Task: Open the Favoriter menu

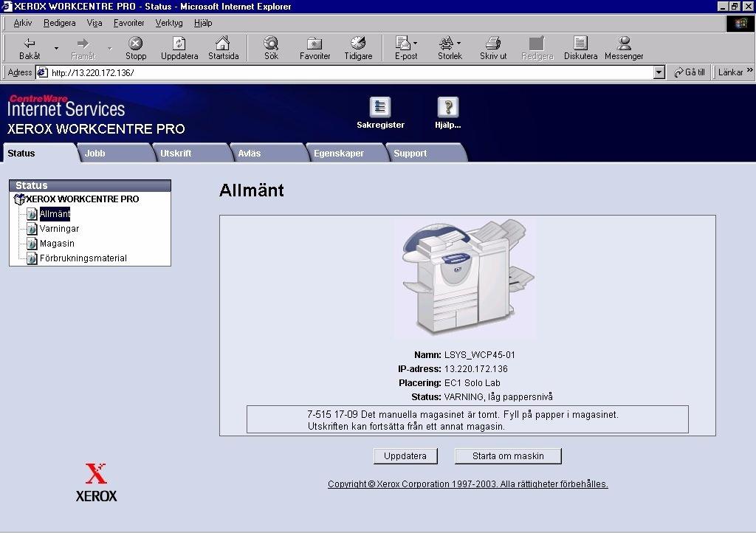Action: click(128, 23)
